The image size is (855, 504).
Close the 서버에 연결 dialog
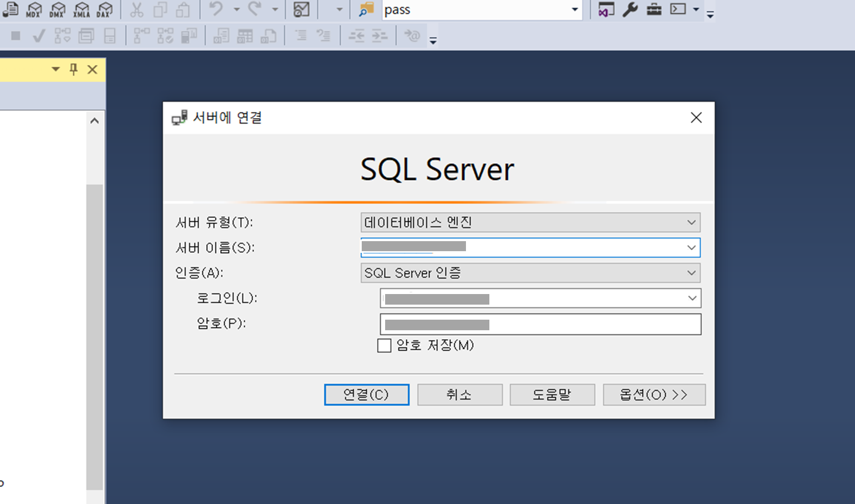(696, 118)
